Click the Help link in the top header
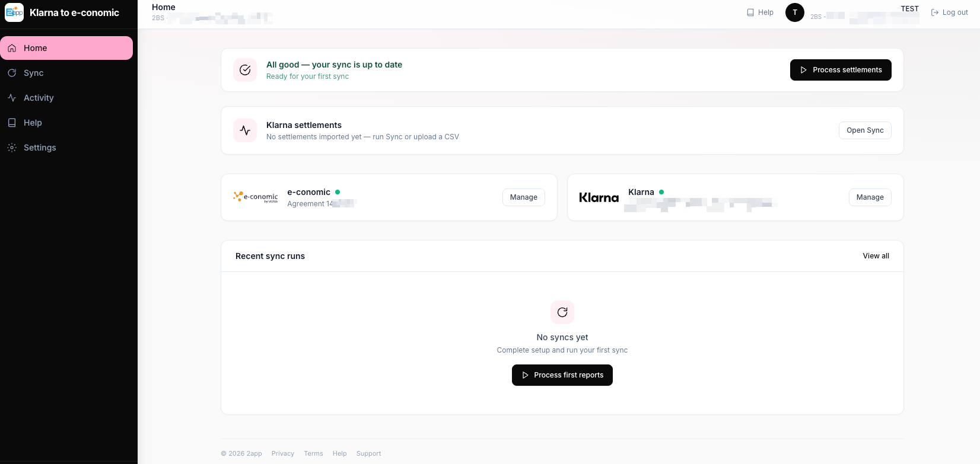This screenshot has width=980, height=464. pos(760,12)
